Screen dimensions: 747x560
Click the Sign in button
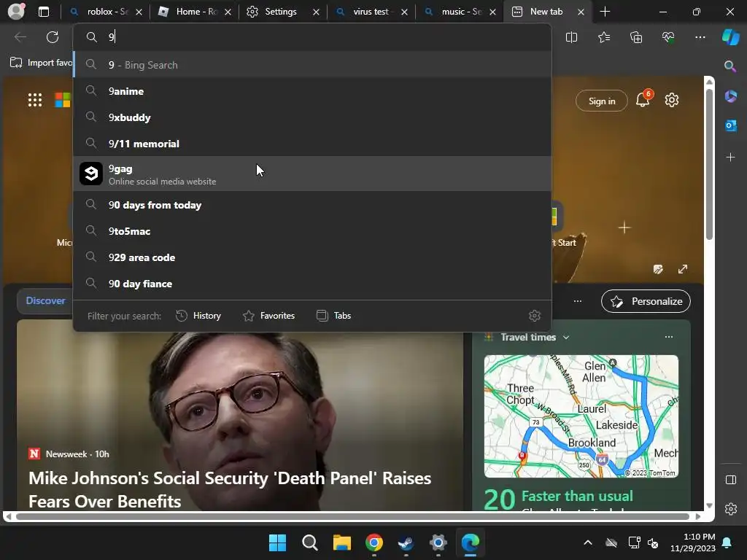[601, 101]
